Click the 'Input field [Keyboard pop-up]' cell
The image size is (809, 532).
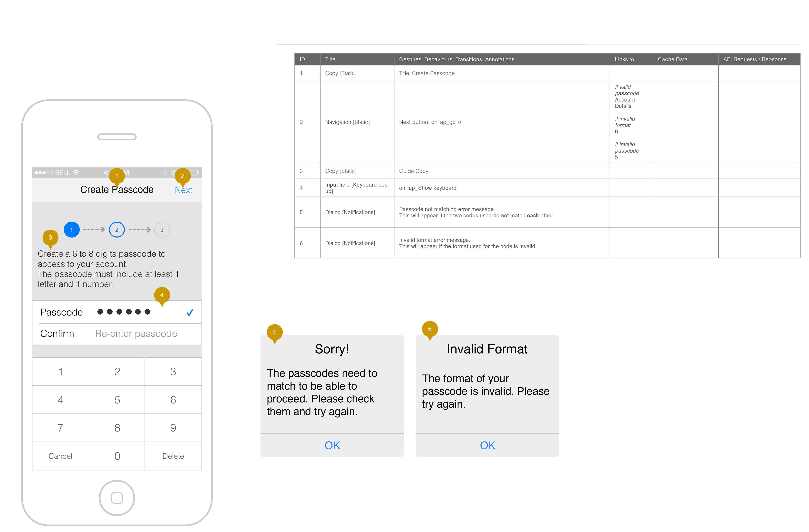(x=357, y=188)
